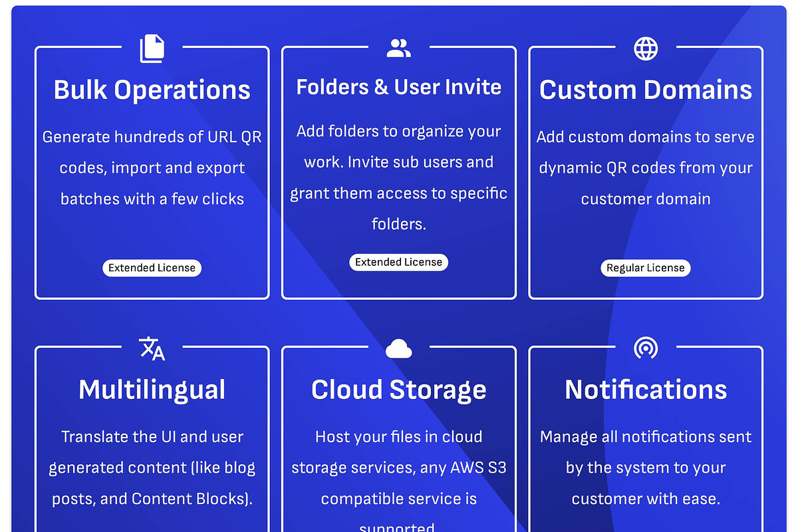Screen dimensions: 798x532
Task: Select the Cloud Storage heading
Action: (x=398, y=390)
